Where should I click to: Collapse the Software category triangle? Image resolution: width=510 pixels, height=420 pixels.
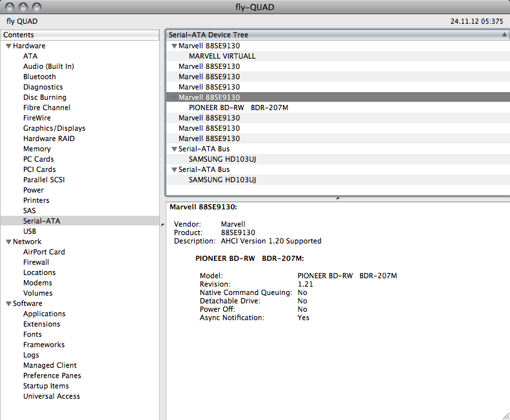click(x=8, y=304)
